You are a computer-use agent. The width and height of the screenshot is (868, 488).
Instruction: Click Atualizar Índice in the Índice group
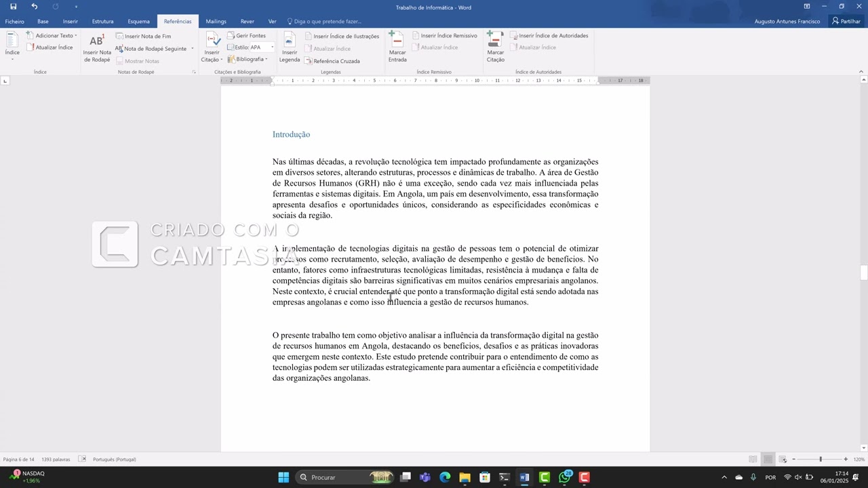(x=50, y=47)
